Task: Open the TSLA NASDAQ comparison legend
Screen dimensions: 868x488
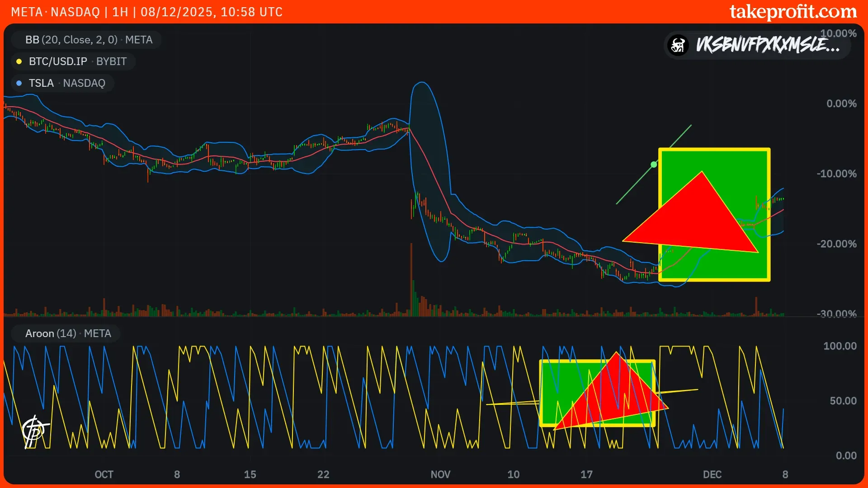Action: (x=67, y=83)
